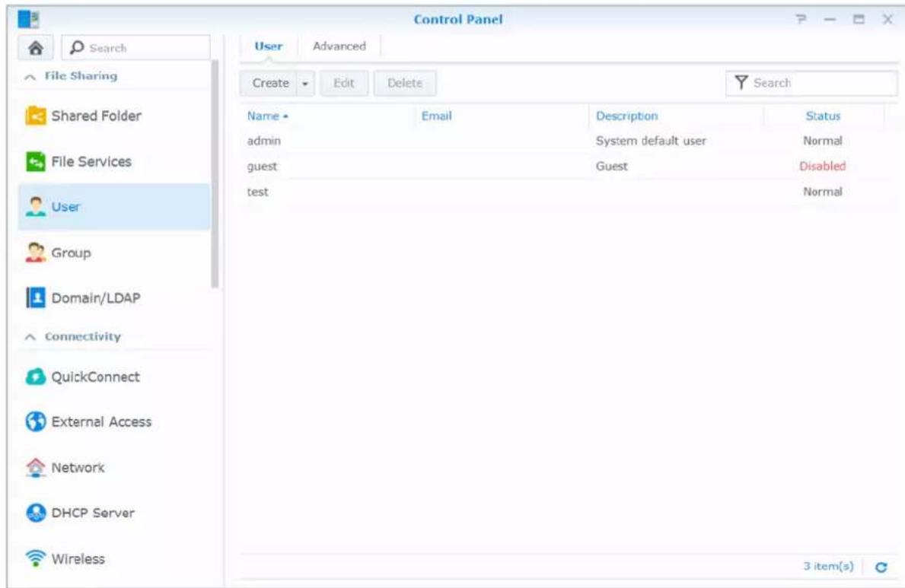Open DHCP Server icon
Viewport: 905px width, 588px height.
(35, 513)
